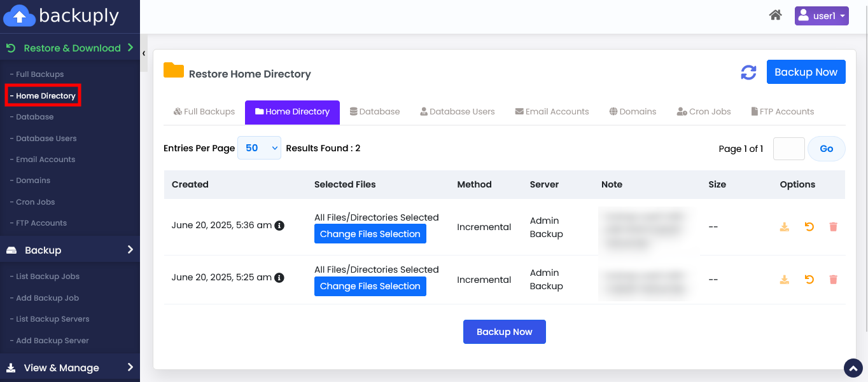The height and width of the screenshot is (382, 868).
Task: Open the user1 account dropdown
Action: 821,16
